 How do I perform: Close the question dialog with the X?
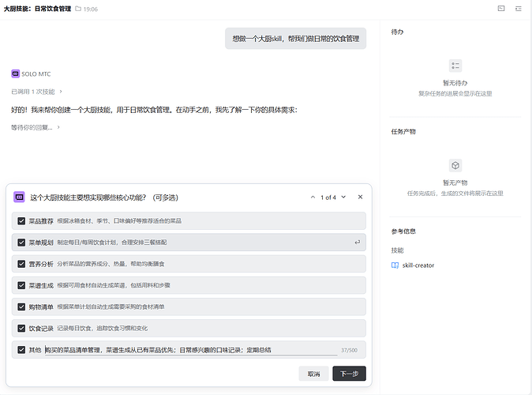click(360, 197)
